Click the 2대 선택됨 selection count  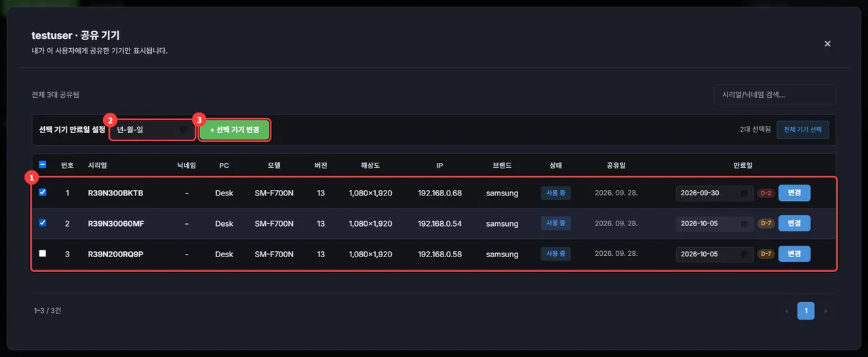click(755, 130)
